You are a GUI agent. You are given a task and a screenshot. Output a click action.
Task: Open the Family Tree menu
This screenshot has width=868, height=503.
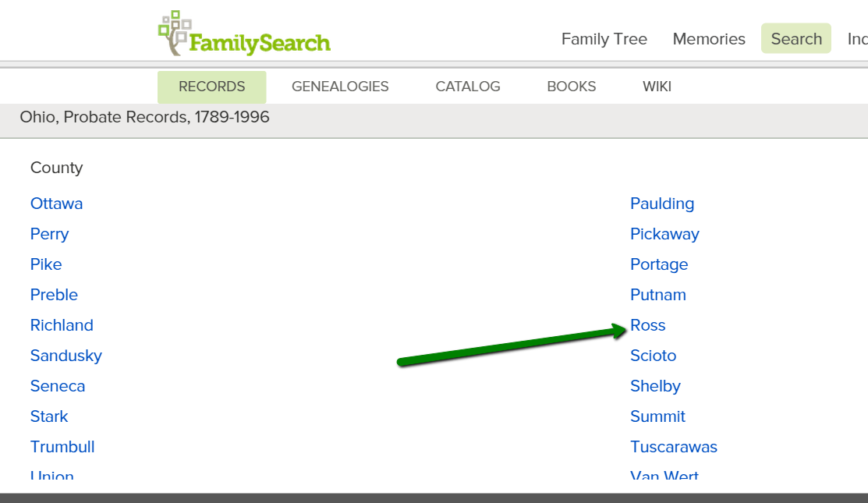pyautogui.click(x=604, y=39)
